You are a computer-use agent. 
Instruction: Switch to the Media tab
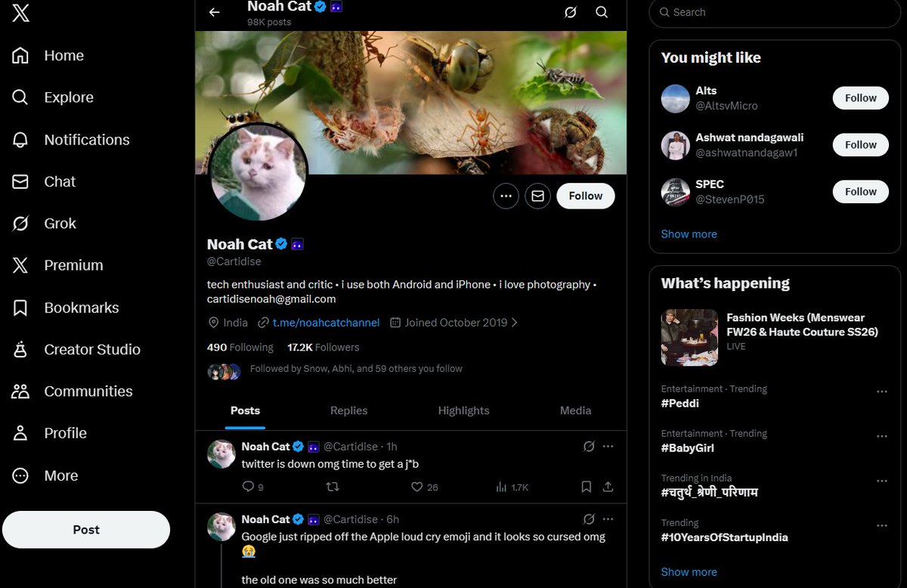575,410
